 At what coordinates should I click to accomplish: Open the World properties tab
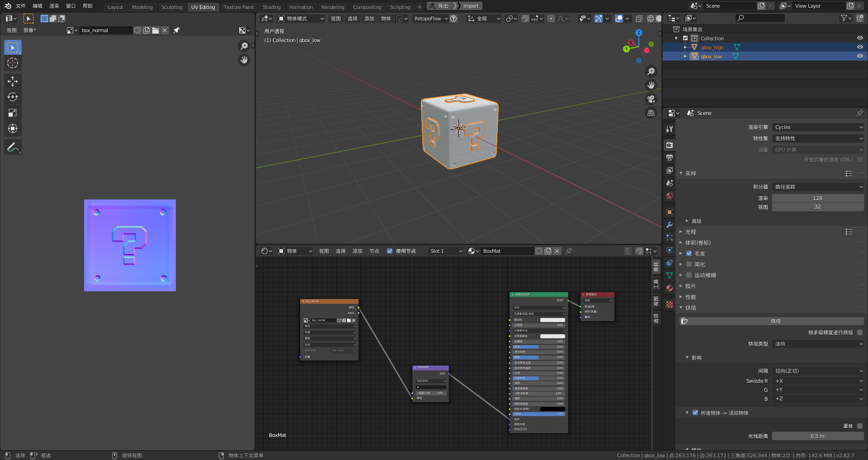(670, 196)
